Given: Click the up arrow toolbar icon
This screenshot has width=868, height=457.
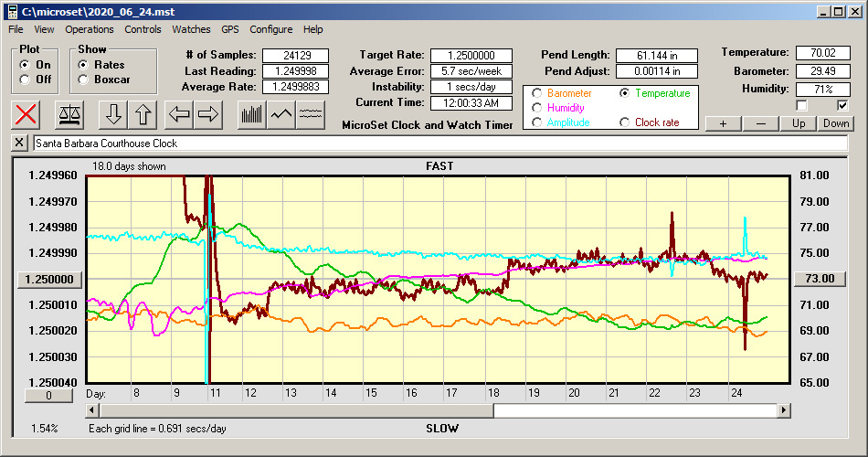Looking at the screenshot, I should tap(144, 114).
